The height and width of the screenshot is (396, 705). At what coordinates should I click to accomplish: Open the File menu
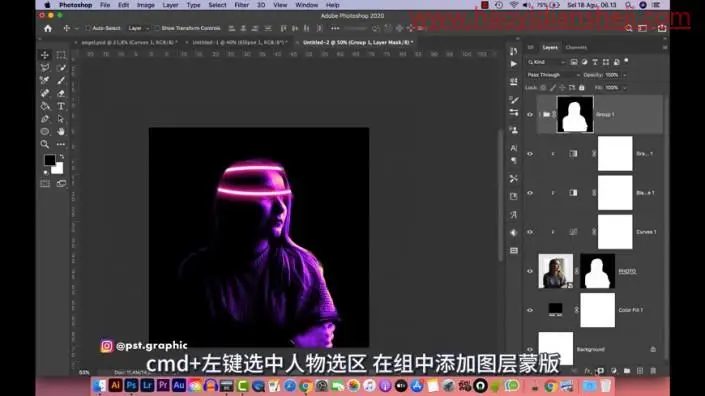(x=105, y=5)
